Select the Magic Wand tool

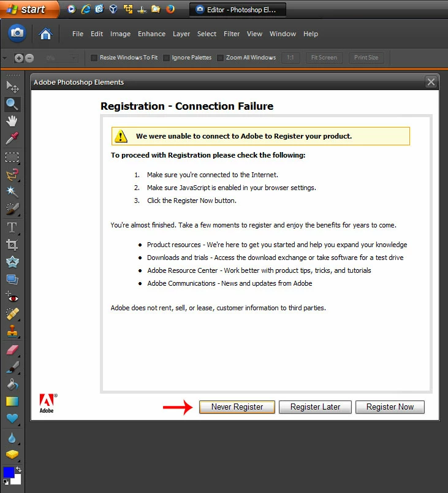pos(12,191)
